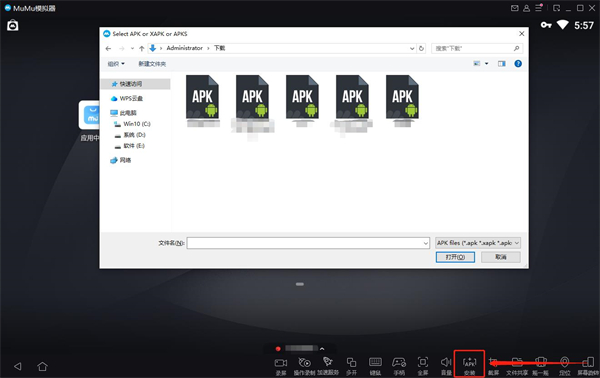Refresh the 下载 folder listing
The height and width of the screenshot is (378, 600).
point(421,48)
